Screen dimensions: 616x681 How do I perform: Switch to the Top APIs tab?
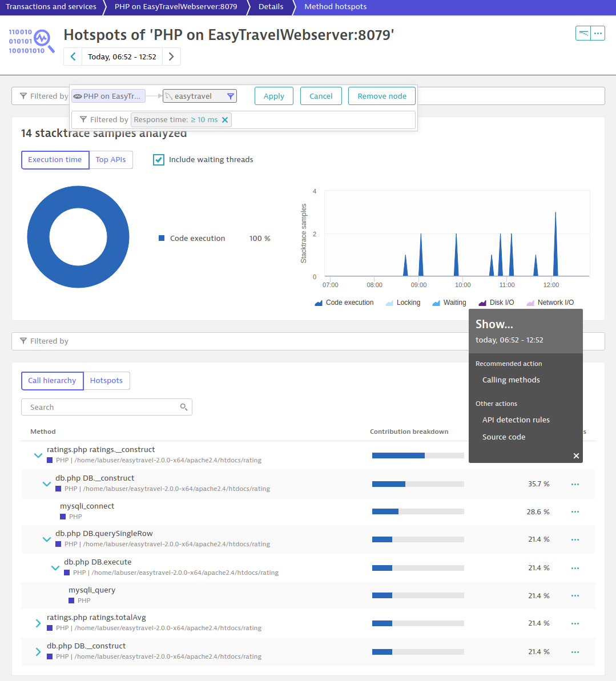point(111,160)
